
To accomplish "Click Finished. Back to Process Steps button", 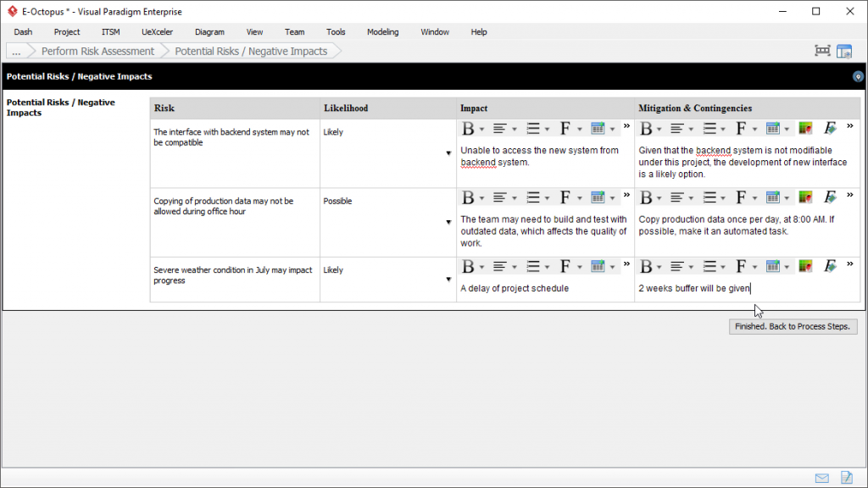I will click(793, 326).
